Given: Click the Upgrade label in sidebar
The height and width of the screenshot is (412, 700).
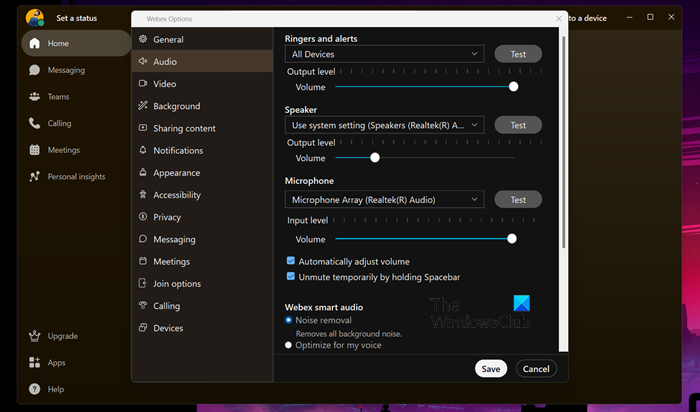Looking at the screenshot, I should pyautogui.click(x=62, y=336).
